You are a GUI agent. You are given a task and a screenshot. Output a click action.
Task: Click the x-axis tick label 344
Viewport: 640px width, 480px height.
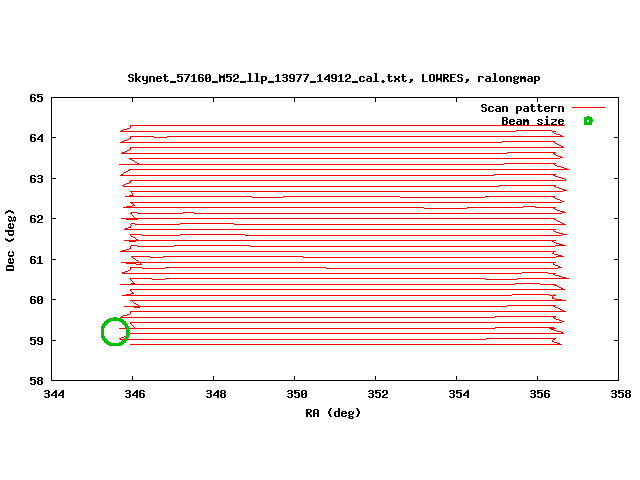pos(54,394)
